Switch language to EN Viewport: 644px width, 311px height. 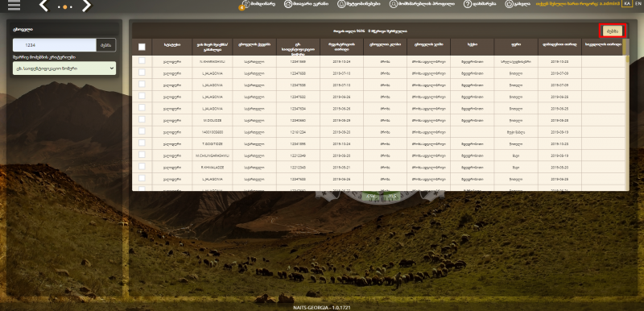[x=638, y=3]
